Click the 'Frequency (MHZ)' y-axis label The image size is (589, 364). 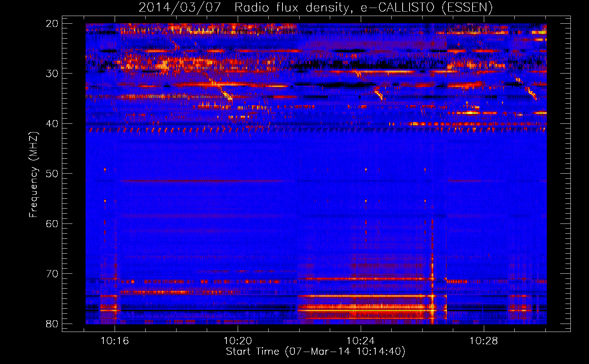(x=33, y=174)
